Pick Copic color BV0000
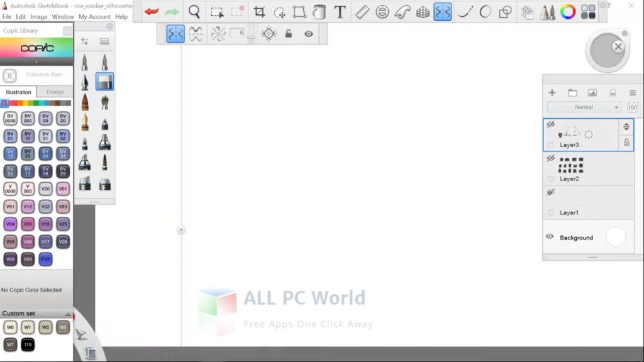 click(10, 119)
